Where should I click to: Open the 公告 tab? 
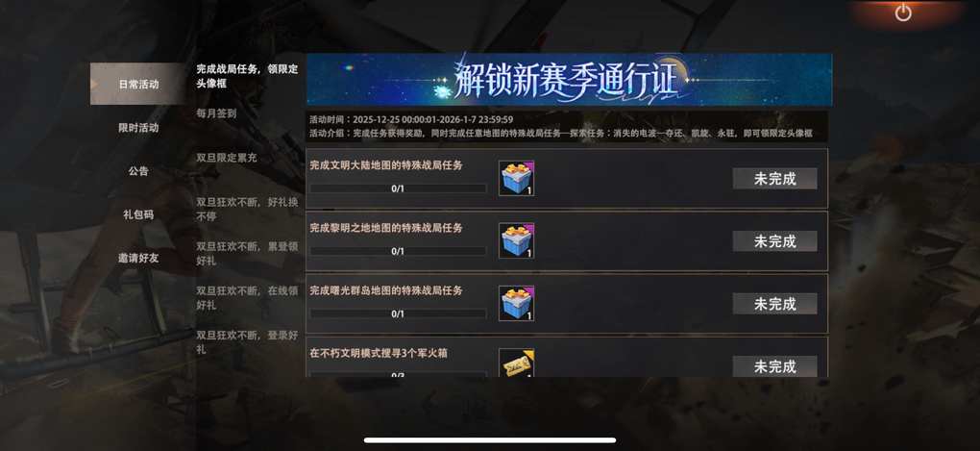pos(138,171)
